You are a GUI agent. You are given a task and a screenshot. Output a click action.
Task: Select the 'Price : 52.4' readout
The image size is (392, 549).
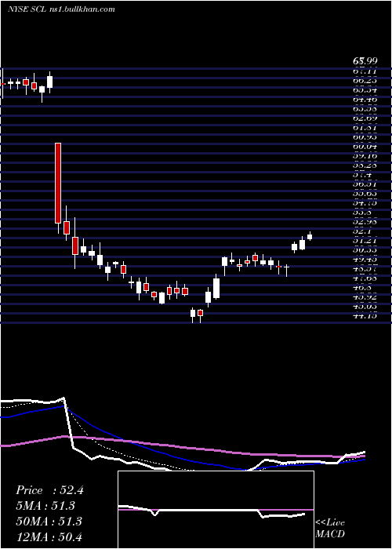coord(49,490)
